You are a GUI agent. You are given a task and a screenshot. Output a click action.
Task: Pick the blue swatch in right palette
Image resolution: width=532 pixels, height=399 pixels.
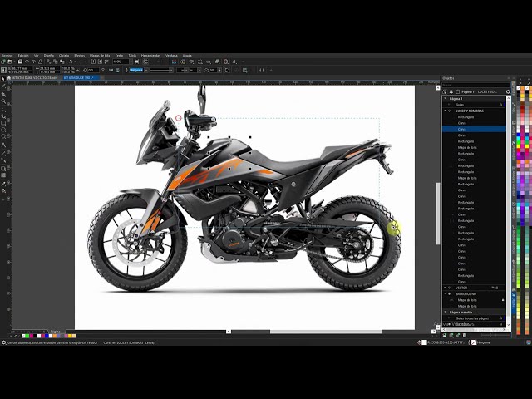pos(519,135)
